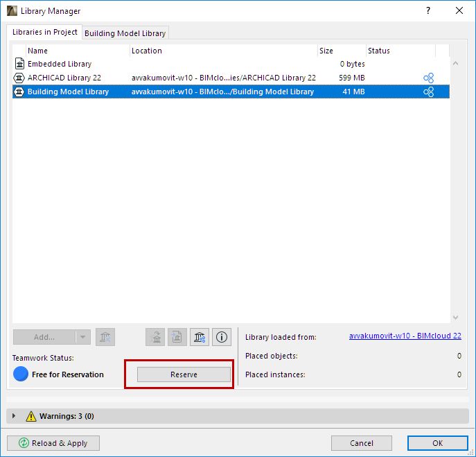
Task: Switch to the Building Model Library tab
Action: point(125,33)
